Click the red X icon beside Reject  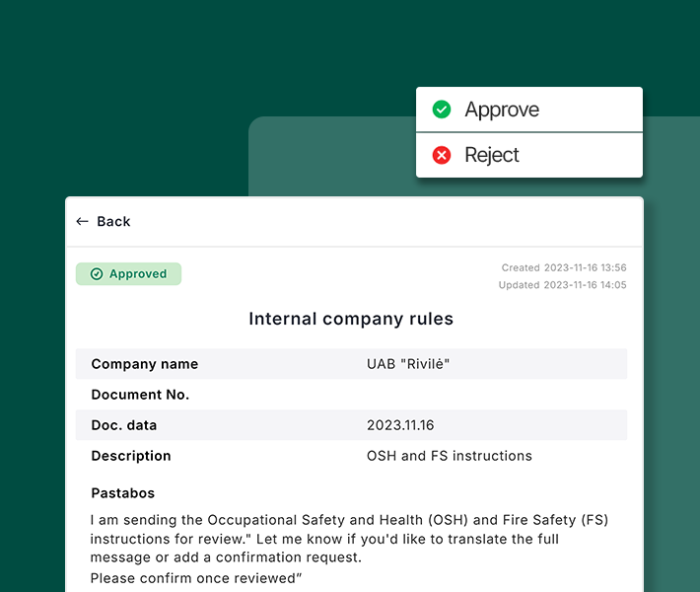click(442, 155)
